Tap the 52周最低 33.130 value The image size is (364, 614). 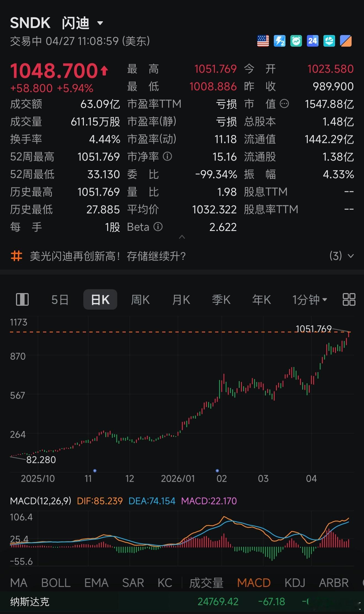tap(103, 174)
